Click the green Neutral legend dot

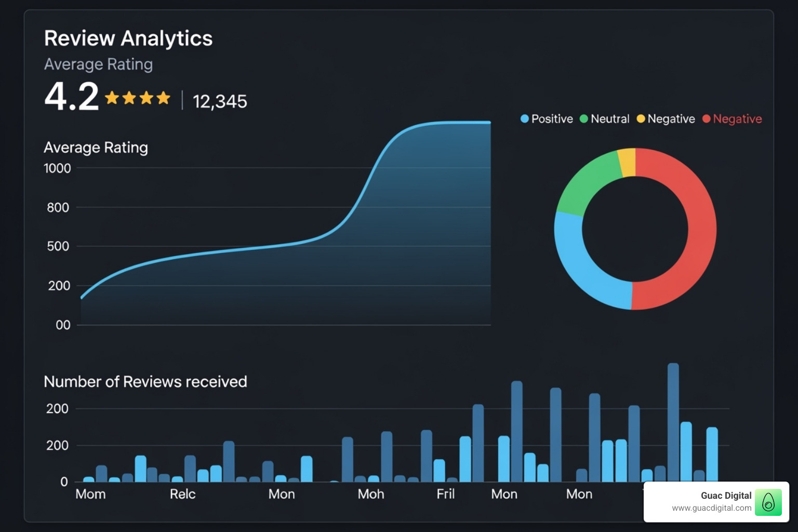[584, 119]
